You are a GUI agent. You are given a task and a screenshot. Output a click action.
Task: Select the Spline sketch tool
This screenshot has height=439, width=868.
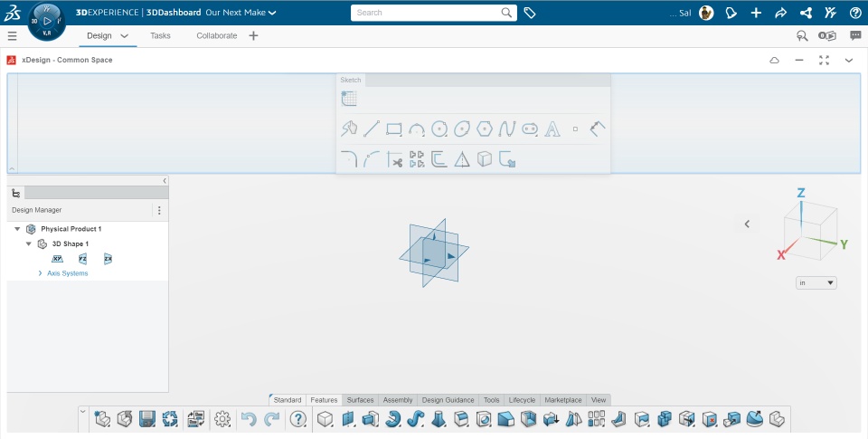507,129
